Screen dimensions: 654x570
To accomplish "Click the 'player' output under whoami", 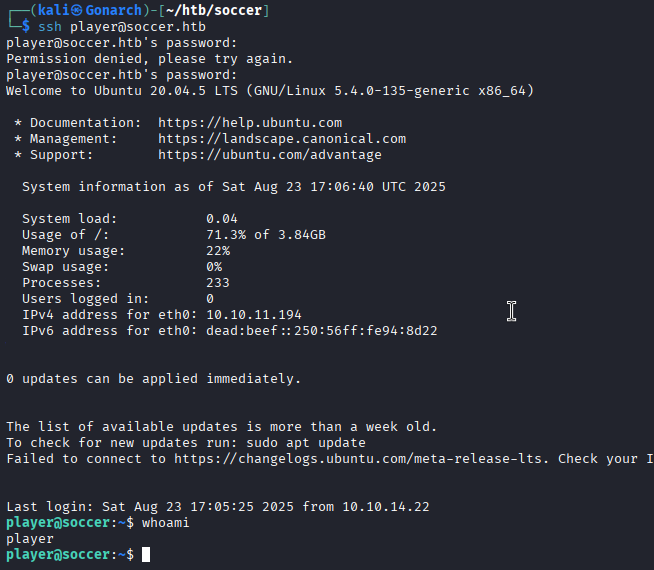I will click(x=30, y=538).
